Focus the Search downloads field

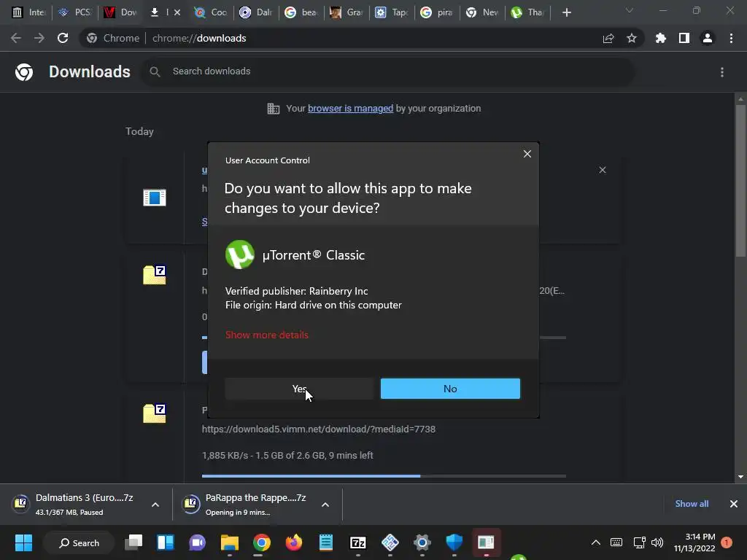click(388, 71)
